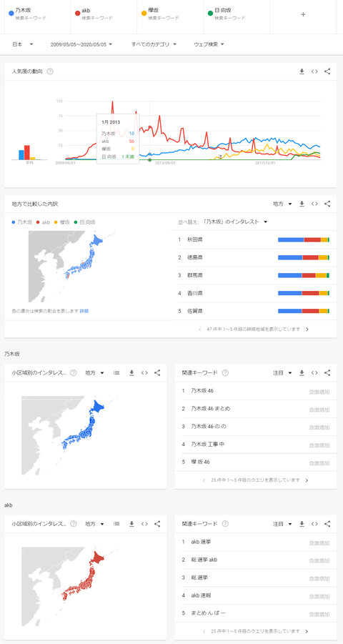This screenshot has width=343, height=644.
Task: Select the 乃木坂 search term tab
Action: click(37, 15)
